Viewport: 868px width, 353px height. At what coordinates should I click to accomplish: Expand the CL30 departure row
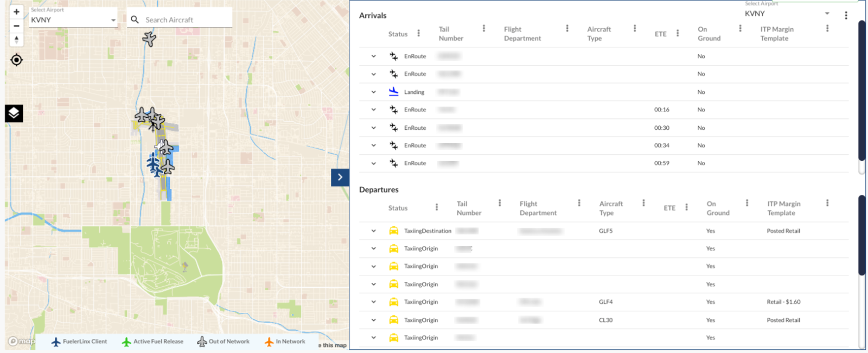[x=373, y=320]
